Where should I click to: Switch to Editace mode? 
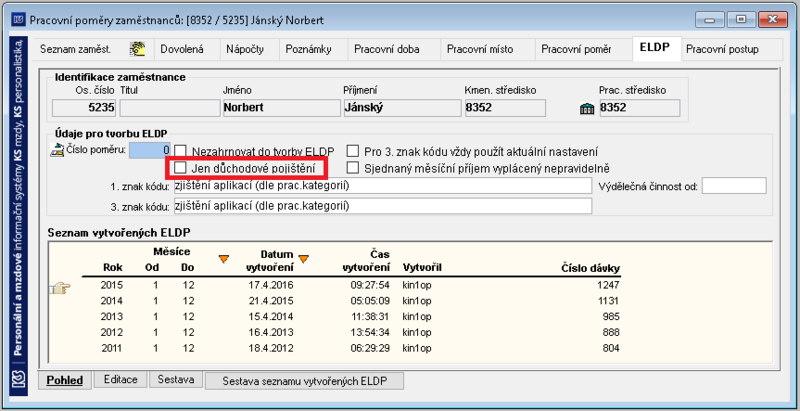click(120, 379)
